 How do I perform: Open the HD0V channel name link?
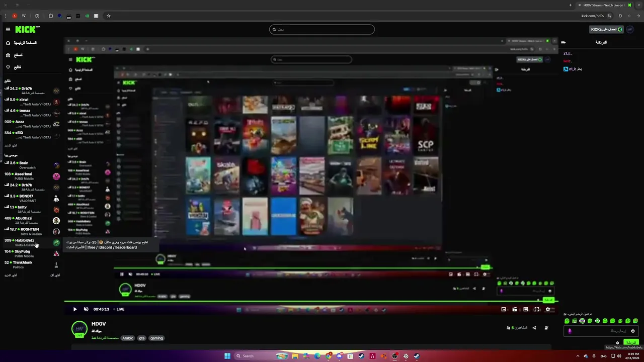[x=99, y=324]
